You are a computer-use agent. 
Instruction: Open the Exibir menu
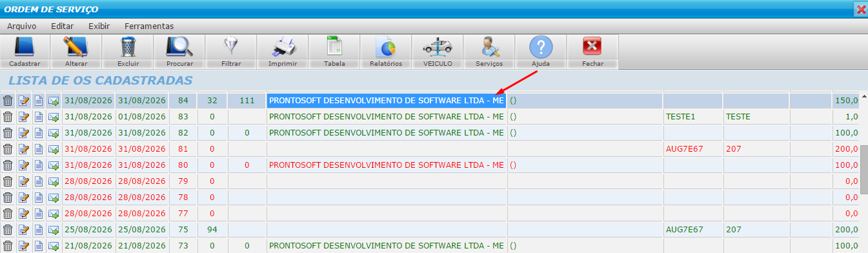point(99,26)
